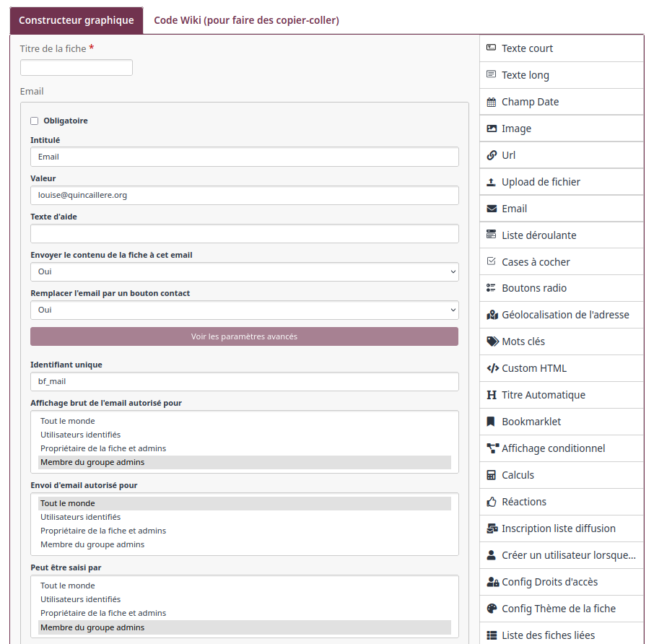This screenshot has height=644, width=654.
Task: Click the Calculs calculator icon
Action: 492,475
